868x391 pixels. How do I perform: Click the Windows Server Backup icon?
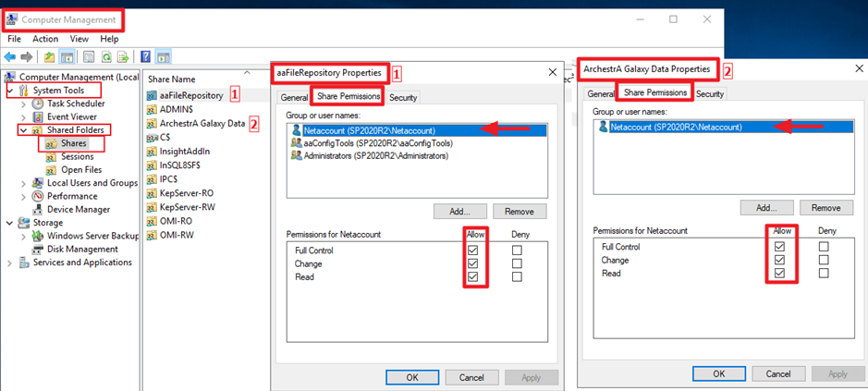[x=38, y=236]
